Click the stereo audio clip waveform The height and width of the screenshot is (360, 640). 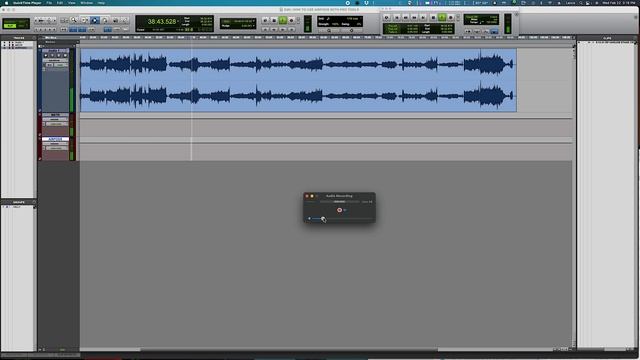[298, 80]
